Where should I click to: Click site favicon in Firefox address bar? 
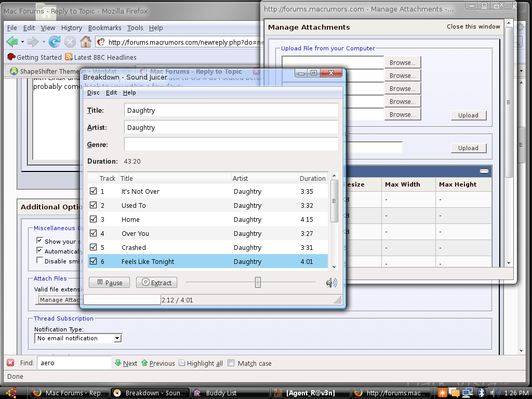click(x=101, y=42)
